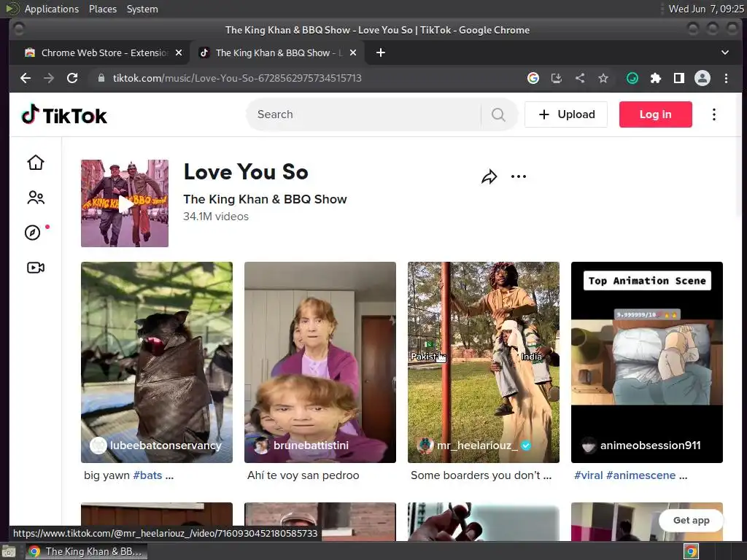The height and width of the screenshot is (560, 747).
Task: Click Google icon in address bar
Action: 533,78
